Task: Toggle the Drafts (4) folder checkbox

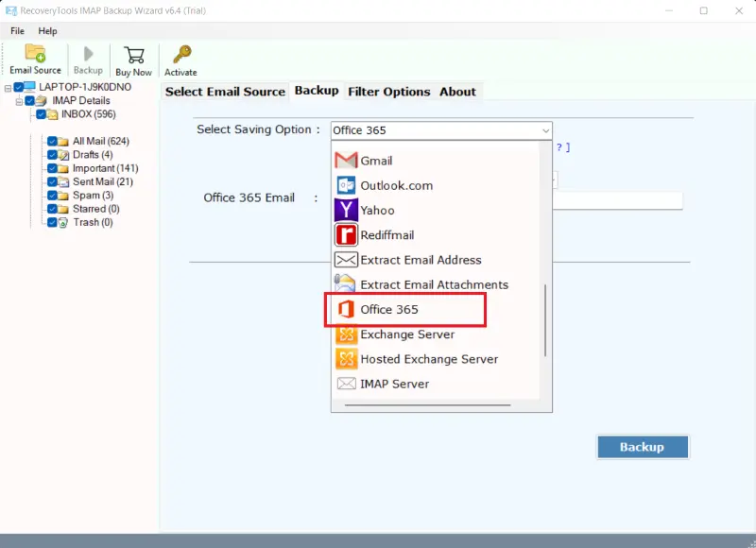Action: point(53,155)
